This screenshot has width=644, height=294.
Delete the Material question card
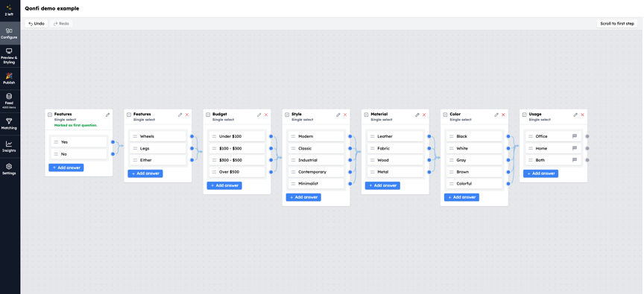(424, 115)
